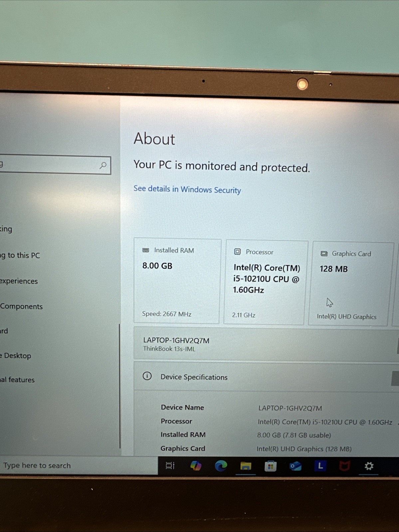Launch Copilot from the taskbar

[196, 466]
